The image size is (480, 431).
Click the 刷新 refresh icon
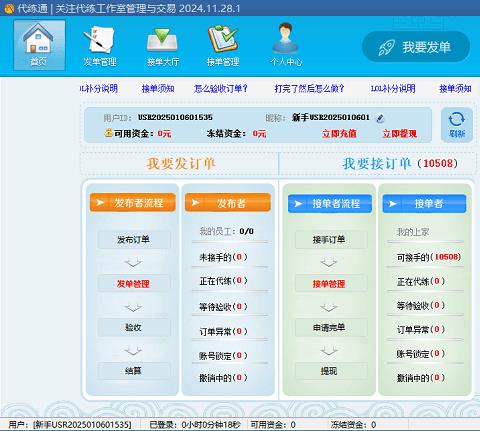pos(457,125)
